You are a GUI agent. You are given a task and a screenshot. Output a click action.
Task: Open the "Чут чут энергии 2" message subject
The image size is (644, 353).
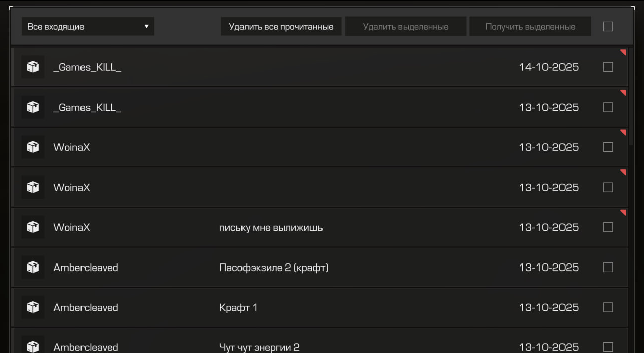click(x=259, y=347)
